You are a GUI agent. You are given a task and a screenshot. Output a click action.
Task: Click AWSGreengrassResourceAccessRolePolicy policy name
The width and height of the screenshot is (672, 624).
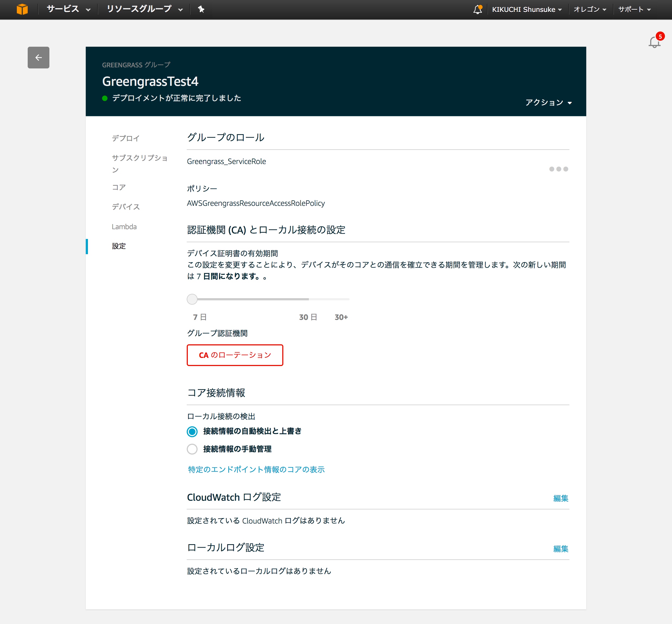click(x=256, y=203)
